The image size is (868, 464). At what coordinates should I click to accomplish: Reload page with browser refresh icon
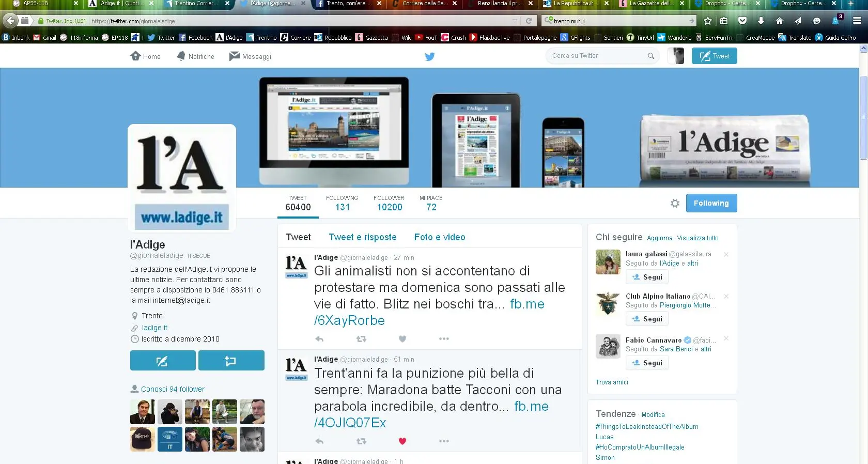click(x=529, y=21)
